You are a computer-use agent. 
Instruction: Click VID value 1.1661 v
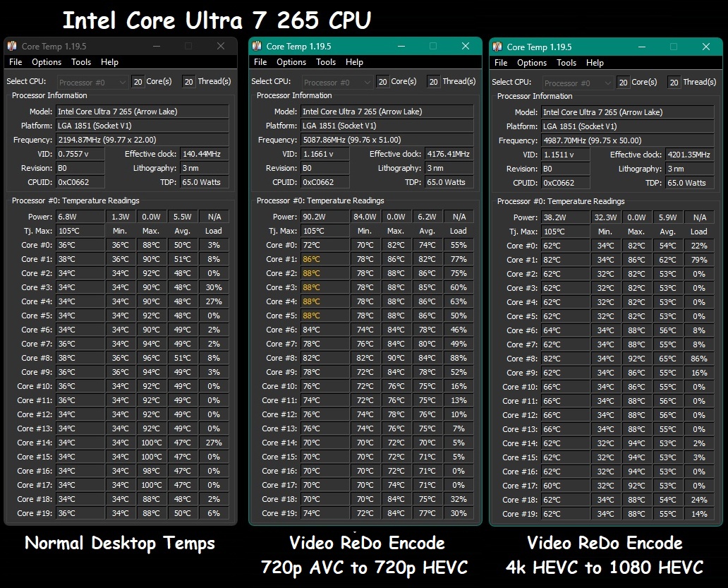[x=325, y=154]
